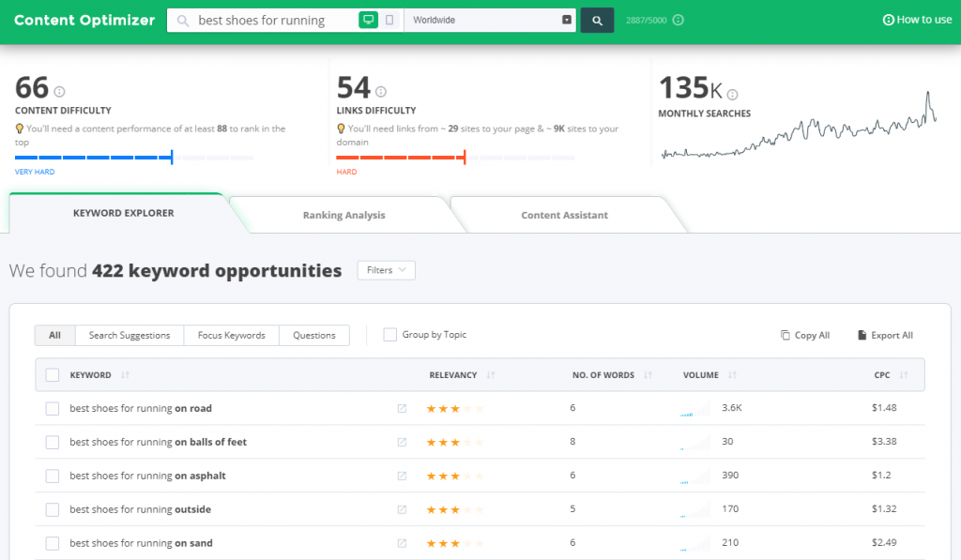
Task: Click the 3.6K volume value
Action: (x=732, y=407)
